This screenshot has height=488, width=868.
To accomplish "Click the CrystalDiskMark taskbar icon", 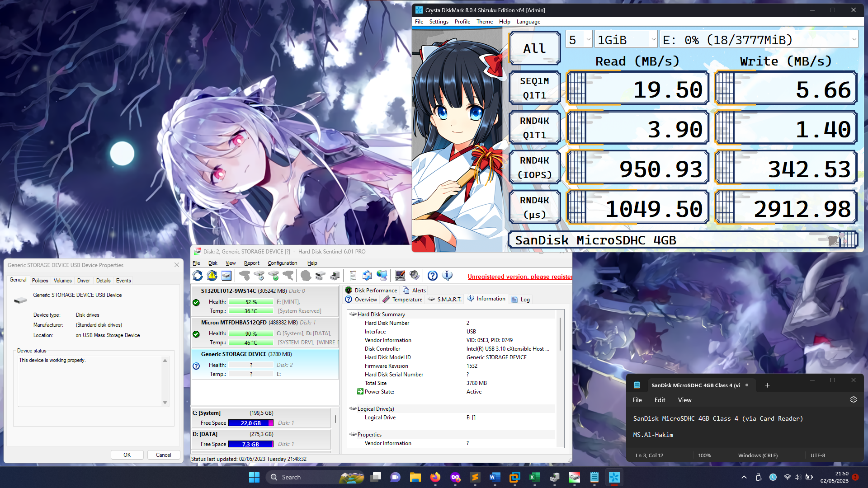I will (614, 477).
